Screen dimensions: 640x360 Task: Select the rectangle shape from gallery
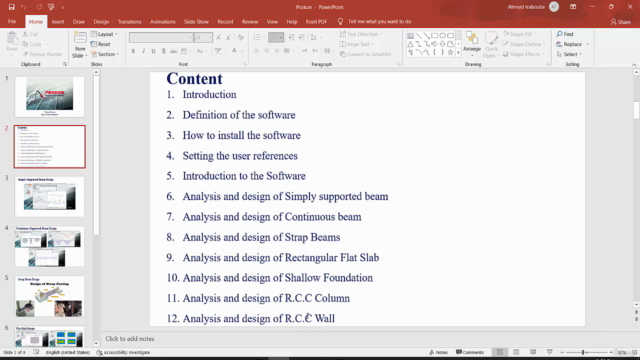434,36
